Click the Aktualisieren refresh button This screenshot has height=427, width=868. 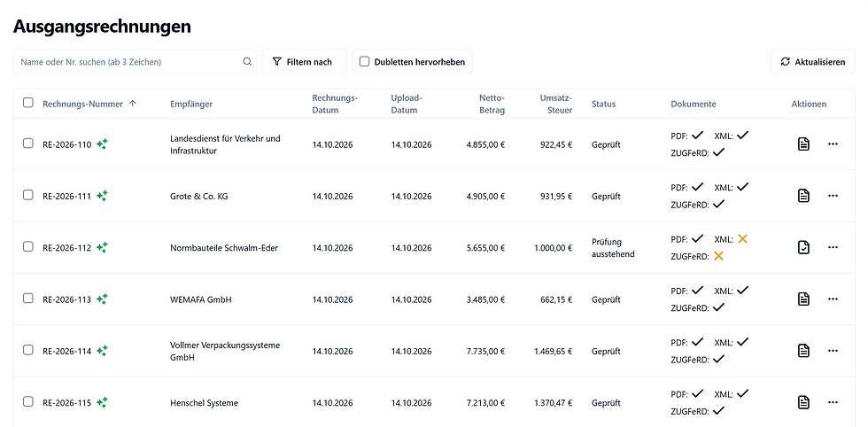[x=813, y=61]
